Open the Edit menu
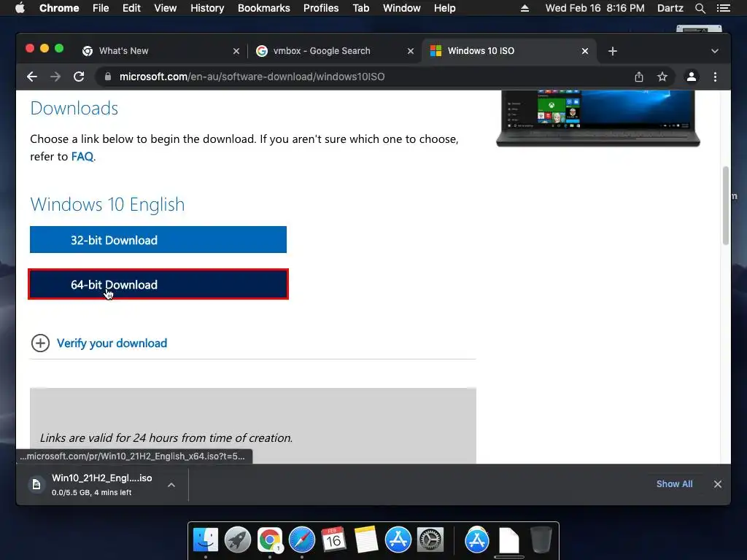Viewport: 747px width, 560px height. [x=131, y=8]
